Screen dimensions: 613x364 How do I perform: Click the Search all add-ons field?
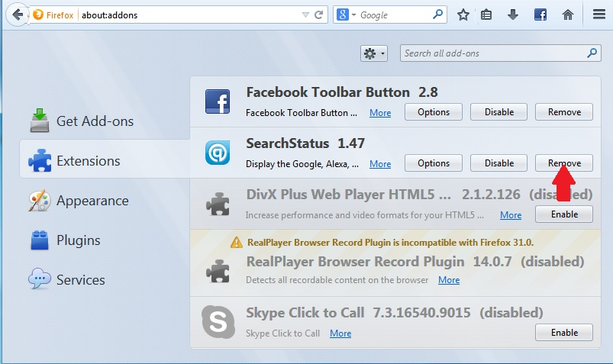tap(492, 53)
